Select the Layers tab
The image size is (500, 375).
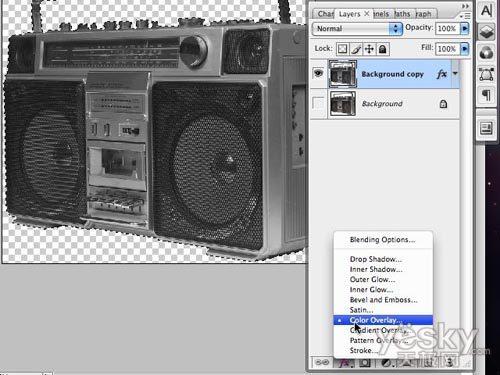[349, 14]
